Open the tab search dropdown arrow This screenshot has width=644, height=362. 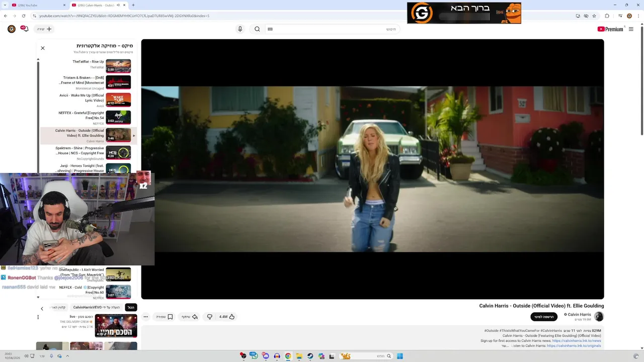pos(5,5)
